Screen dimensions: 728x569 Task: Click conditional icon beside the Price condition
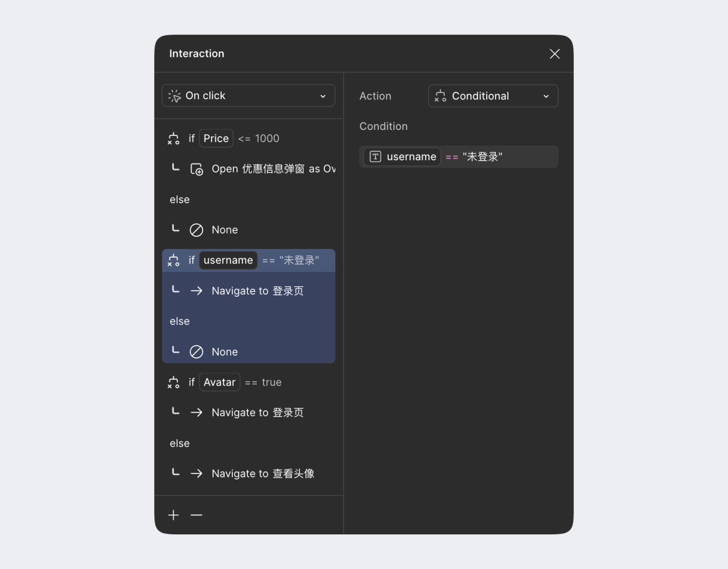[173, 138]
